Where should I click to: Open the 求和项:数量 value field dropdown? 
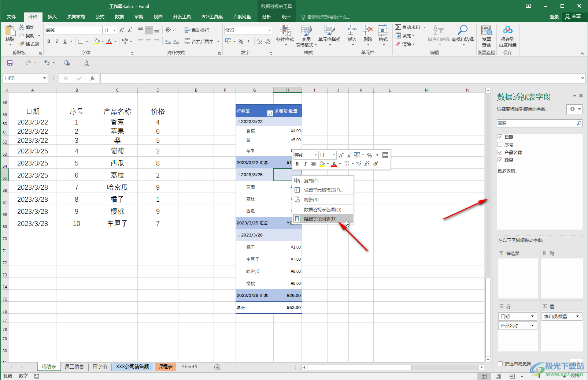[578, 316]
